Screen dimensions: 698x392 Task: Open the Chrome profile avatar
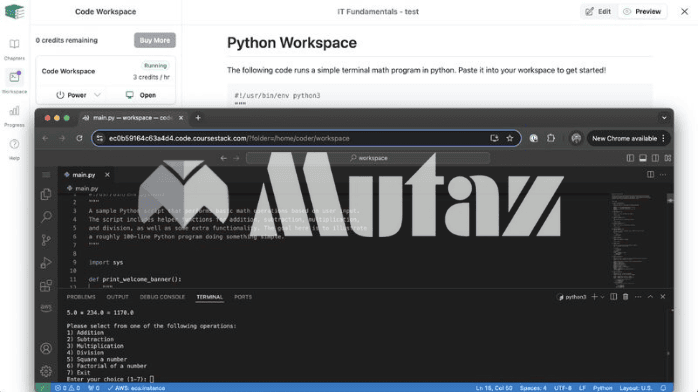(x=576, y=138)
